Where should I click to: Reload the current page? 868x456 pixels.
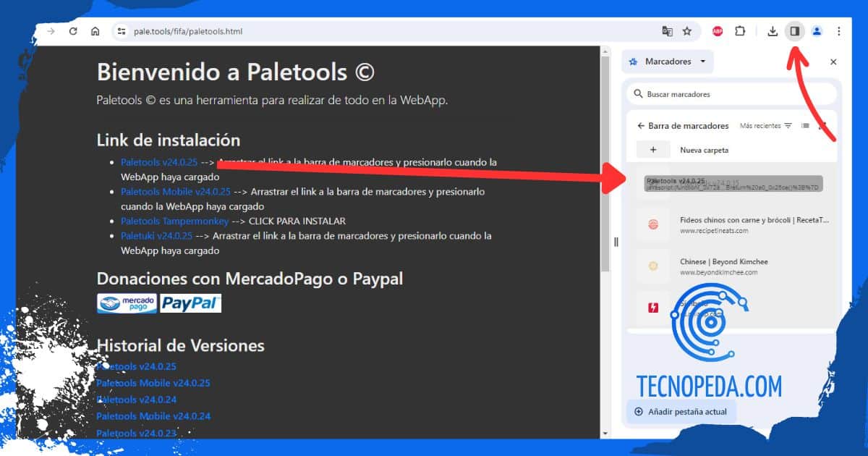click(72, 31)
